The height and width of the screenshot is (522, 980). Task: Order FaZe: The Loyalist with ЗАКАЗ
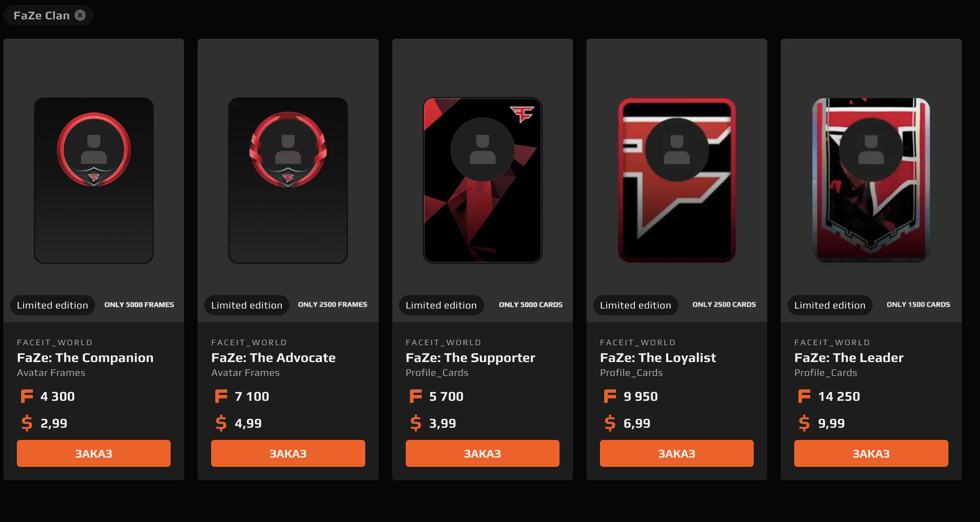[x=677, y=453]
